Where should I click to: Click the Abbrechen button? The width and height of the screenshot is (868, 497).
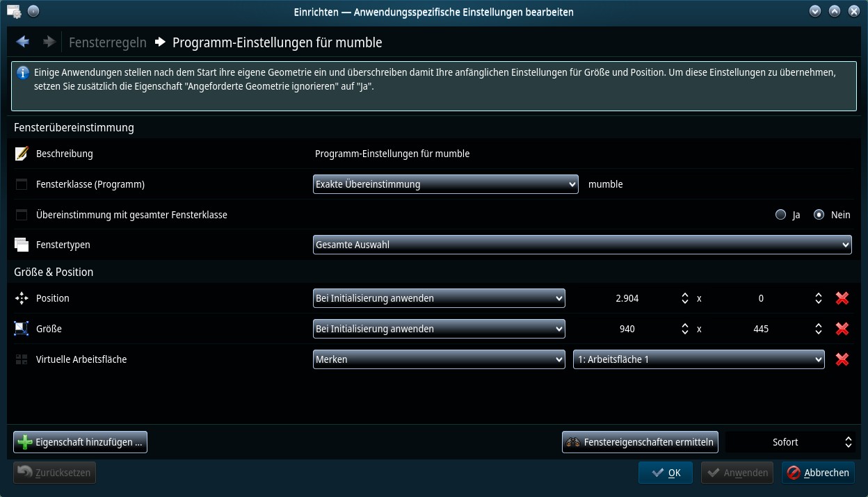pyautogui.click(x=818, y=473)
